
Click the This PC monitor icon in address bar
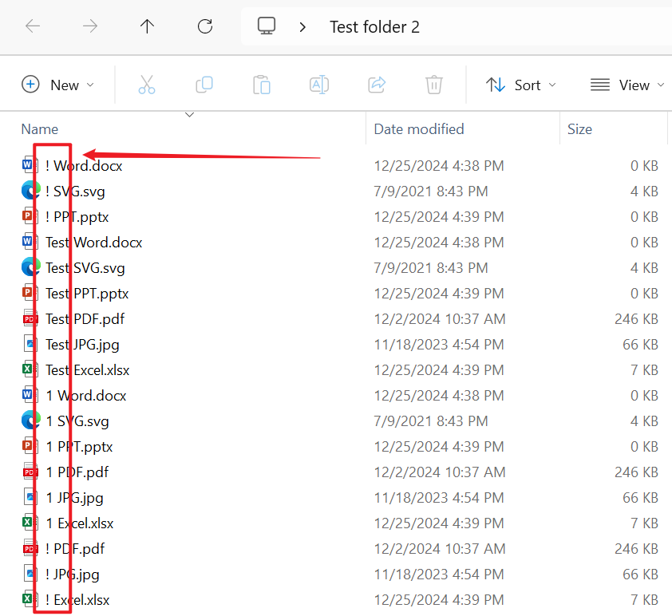267,26
